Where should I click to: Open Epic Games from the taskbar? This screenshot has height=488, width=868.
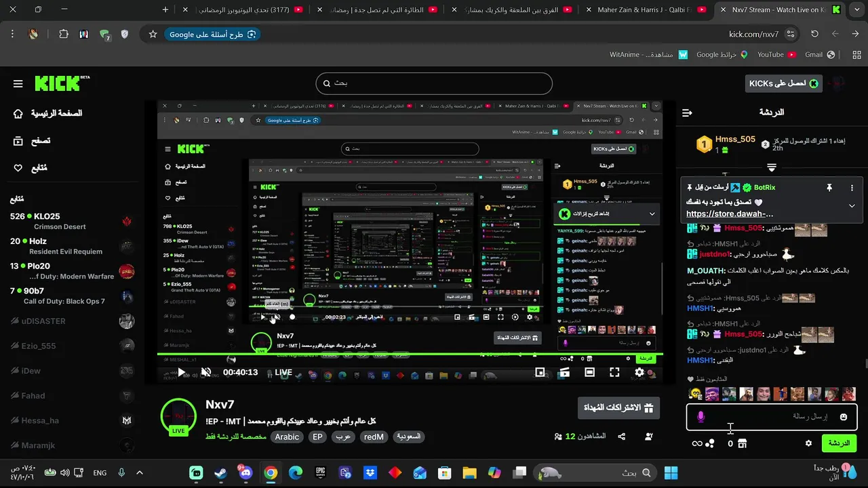(x=320, y=472)
